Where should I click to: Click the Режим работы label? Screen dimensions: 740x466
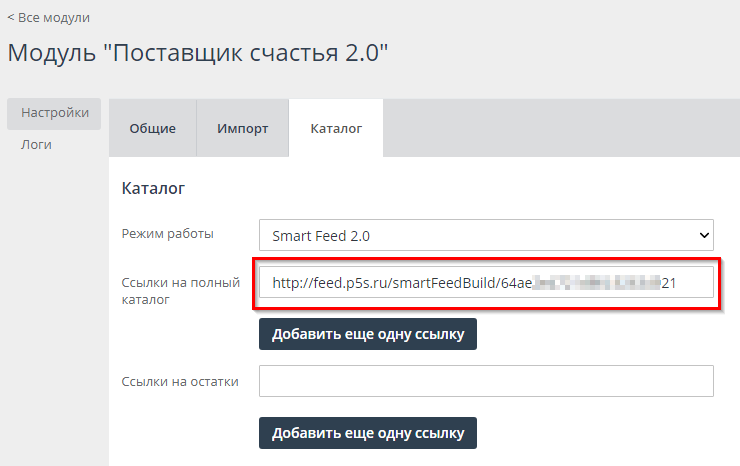click(x=168, y=234)
